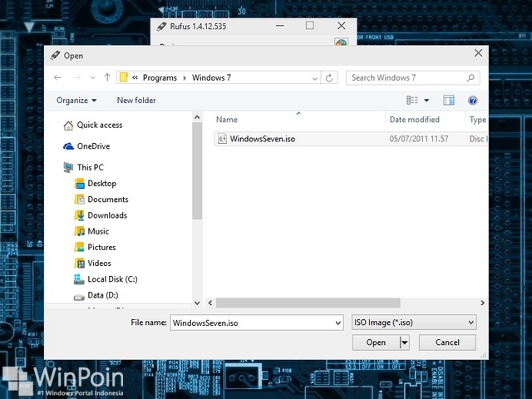Open the Music folder
Viewport: 532px width, 399px height.
click(98, 231)
